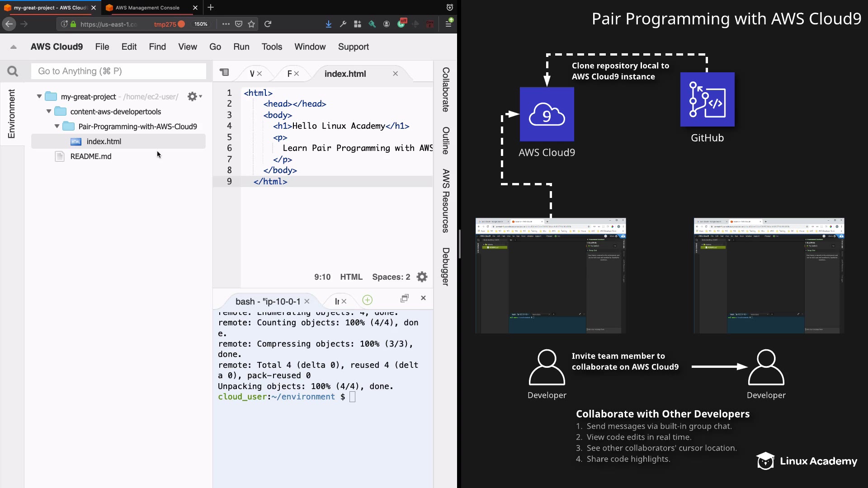This screenshot has height=488, width=868.
Task: Bookmark page with the star icon
Action: [251, 24]
